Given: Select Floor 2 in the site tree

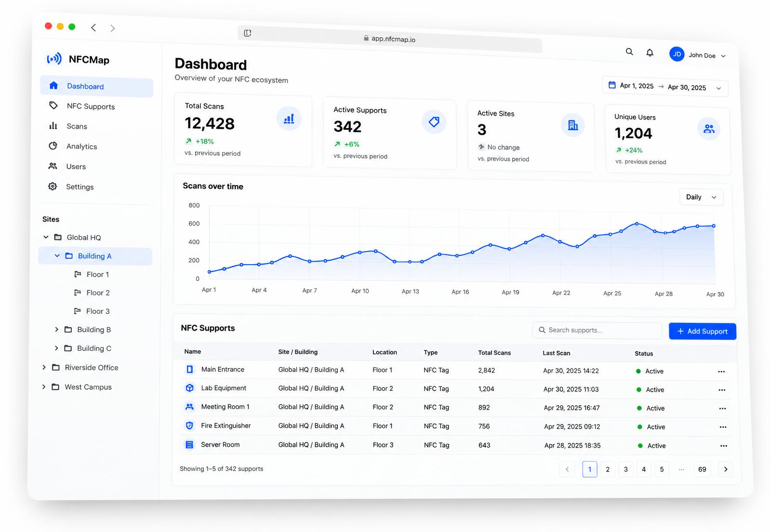Looking at the screenshot, I should coord(98,293).
